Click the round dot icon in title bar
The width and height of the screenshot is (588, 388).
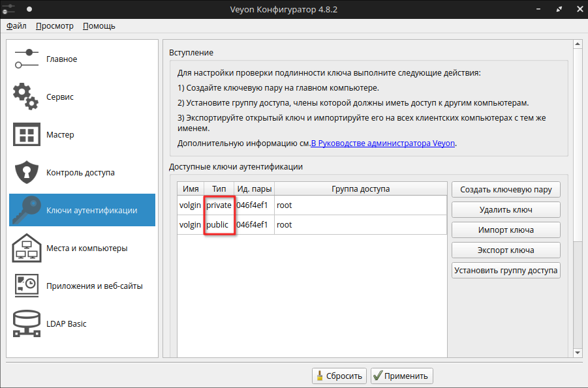tap(29, 9)
